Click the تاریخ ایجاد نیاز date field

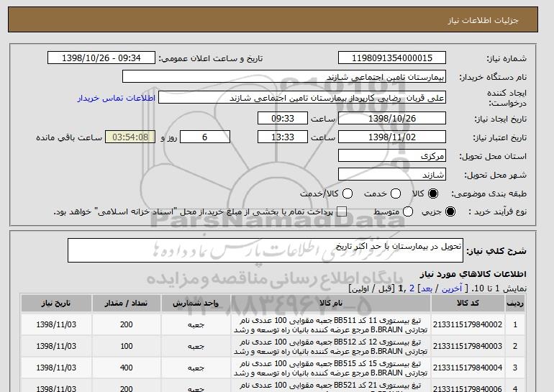[x=392, y=118]
